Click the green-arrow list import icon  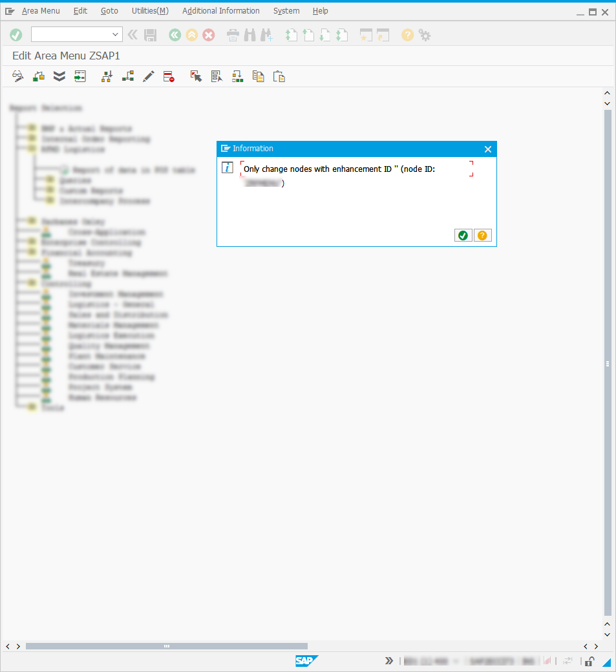click(80, 76)
